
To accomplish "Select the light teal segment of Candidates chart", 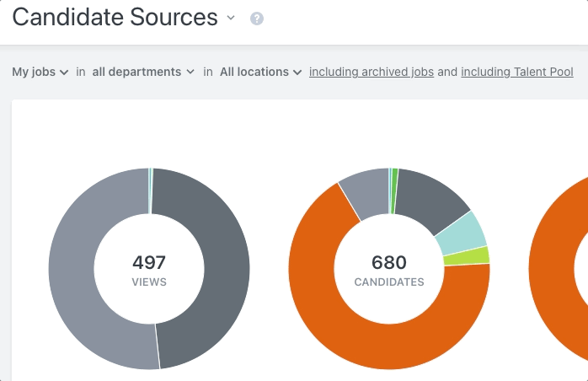I will click(x=462, y=234).
